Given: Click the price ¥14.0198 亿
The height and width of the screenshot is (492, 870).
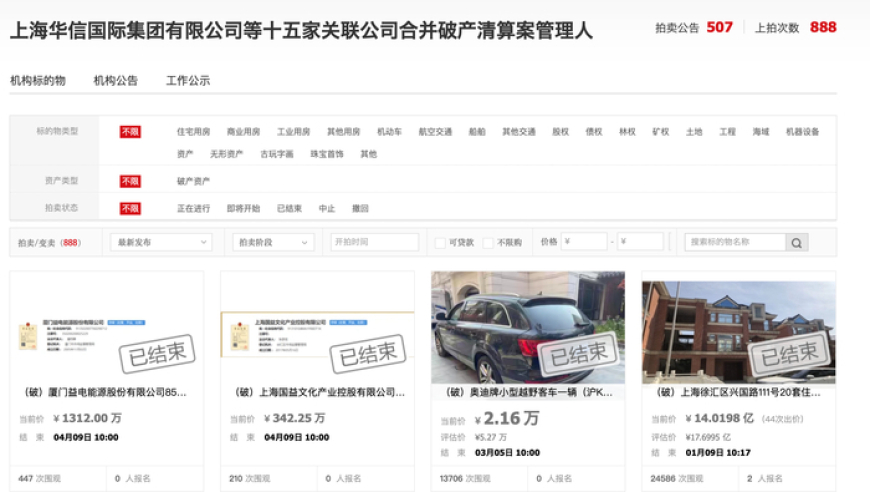Looking at the screenshot, I should coord(719,418).
